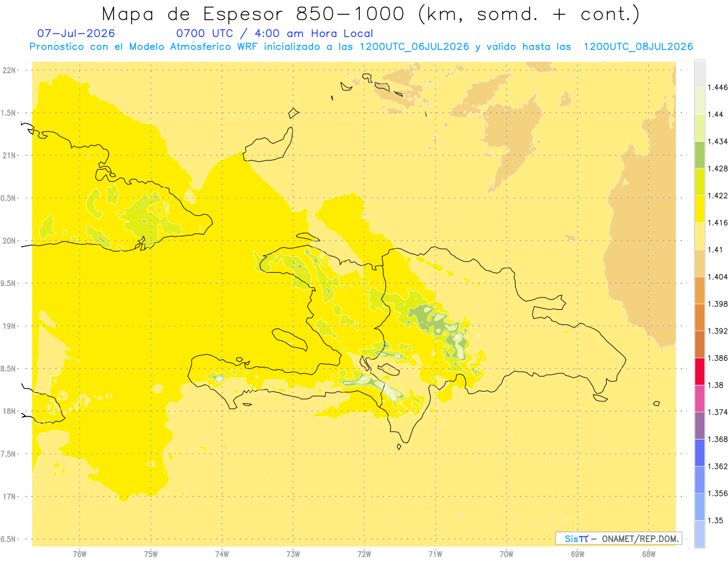Select the purple 1.368–1.374 legend swatch
Image resolution: width=728 pixels, height=562 pixels.
pos(699,426)
